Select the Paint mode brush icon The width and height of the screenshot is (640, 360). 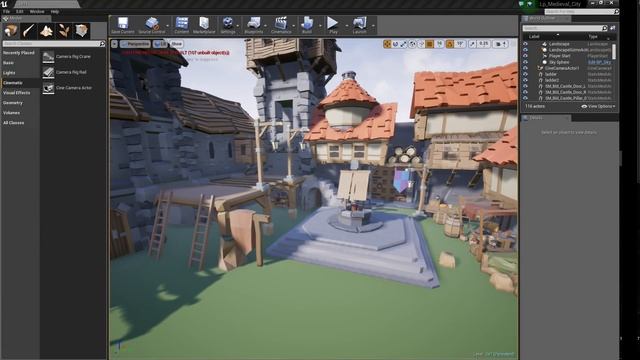[29, 30]
